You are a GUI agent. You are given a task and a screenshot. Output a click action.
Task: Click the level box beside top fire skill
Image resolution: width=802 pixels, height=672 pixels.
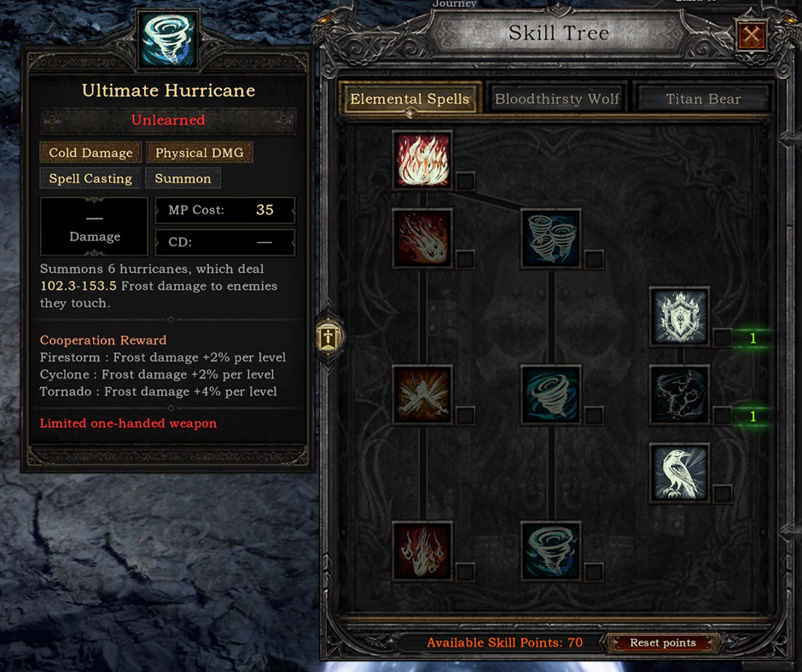pos(466,181)
